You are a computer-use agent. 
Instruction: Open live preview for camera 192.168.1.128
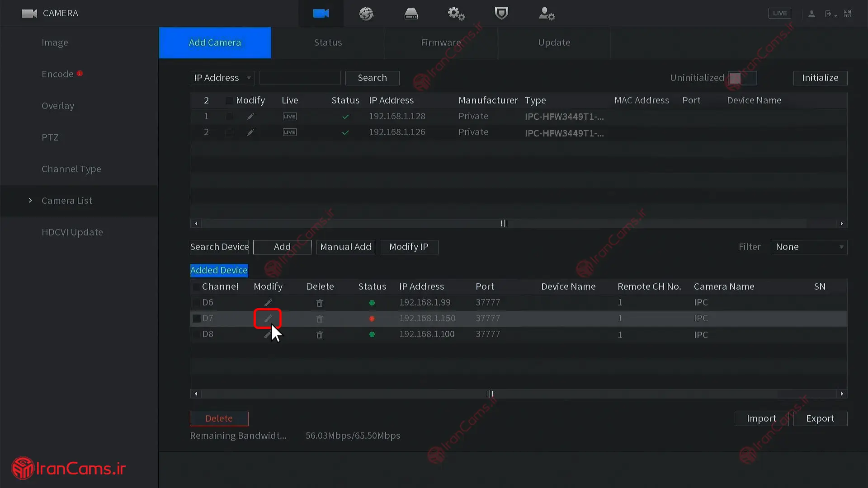click(x=290, y=117)
